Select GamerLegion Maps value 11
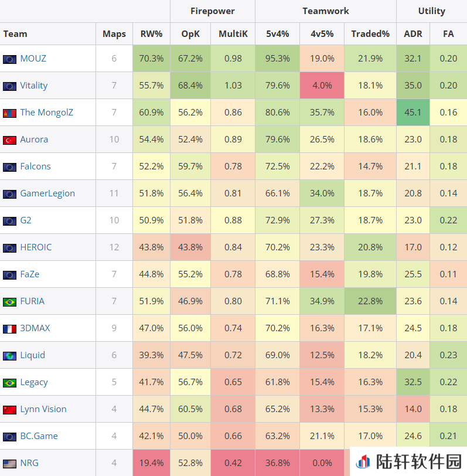Image resolution: width=467 pixels, height=476 pixels. tap(114, 193)
